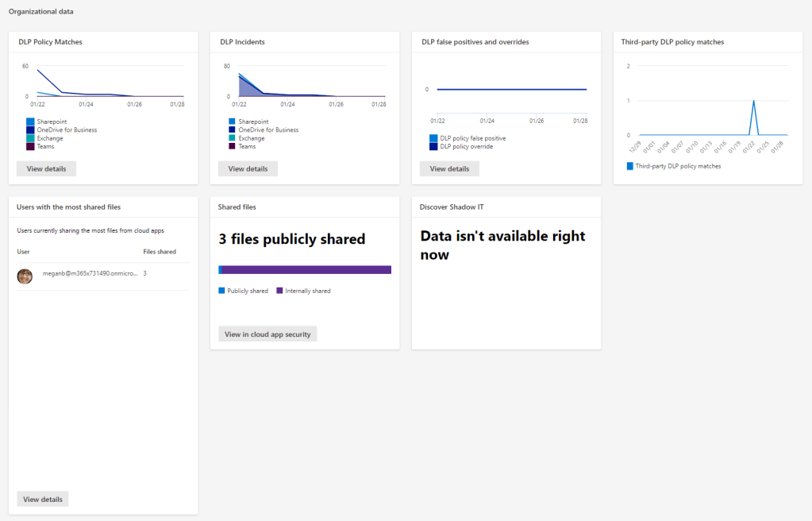Open the meganb user email entry
812x521 pixels.
(90, 273)
